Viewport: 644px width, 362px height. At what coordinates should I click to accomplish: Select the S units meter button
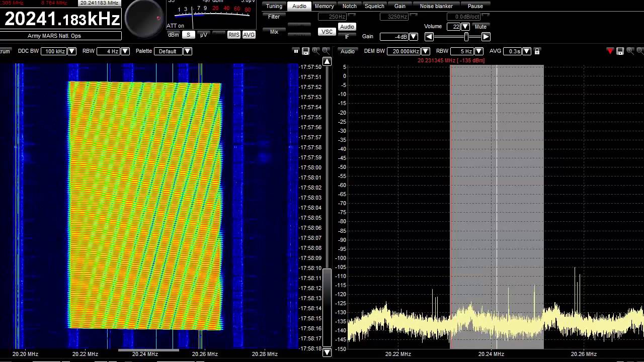coord(188,35)
